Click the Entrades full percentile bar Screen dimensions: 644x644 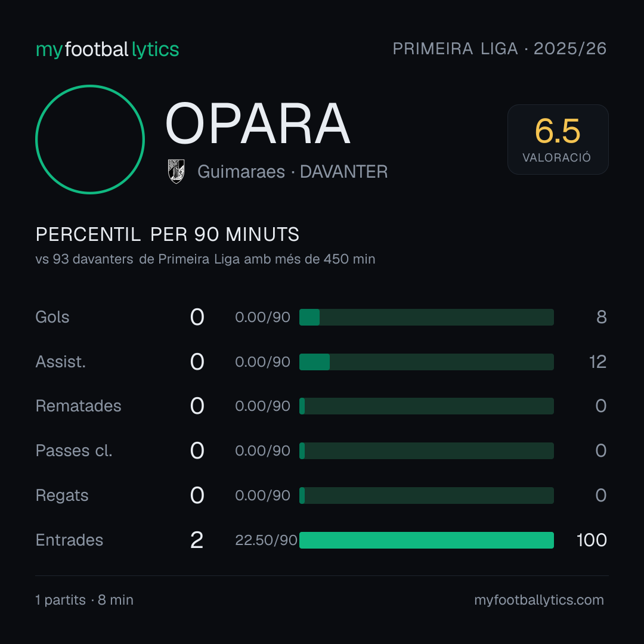coord(426,540)
